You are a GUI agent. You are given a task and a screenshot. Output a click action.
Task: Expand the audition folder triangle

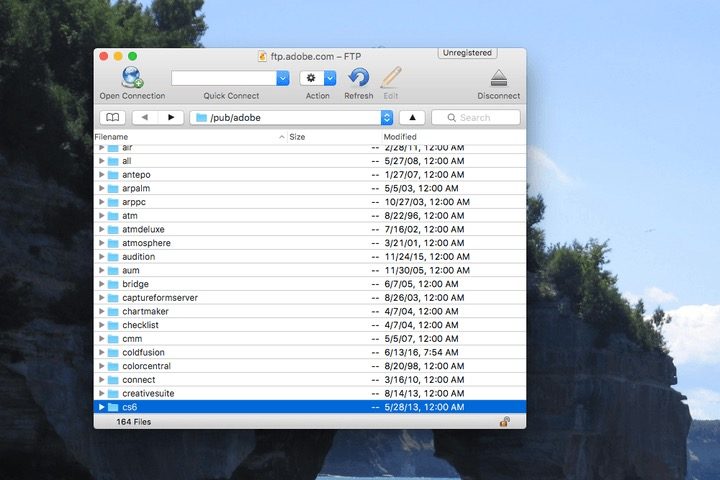[101, 257]
